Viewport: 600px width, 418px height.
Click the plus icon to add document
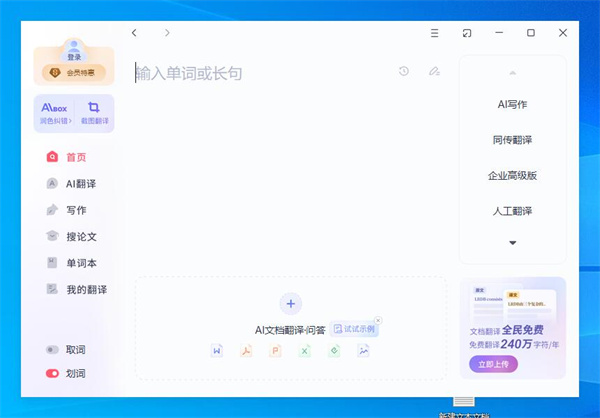290,303
